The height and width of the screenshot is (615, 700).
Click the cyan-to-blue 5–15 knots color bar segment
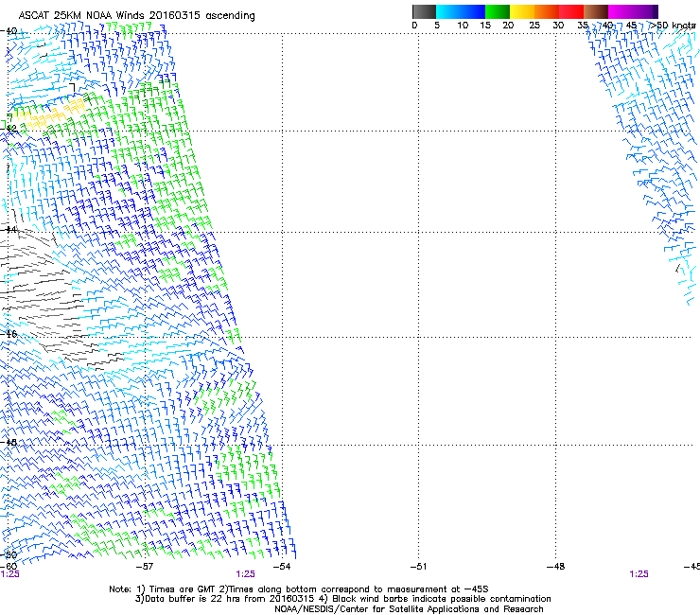(461, 11)
